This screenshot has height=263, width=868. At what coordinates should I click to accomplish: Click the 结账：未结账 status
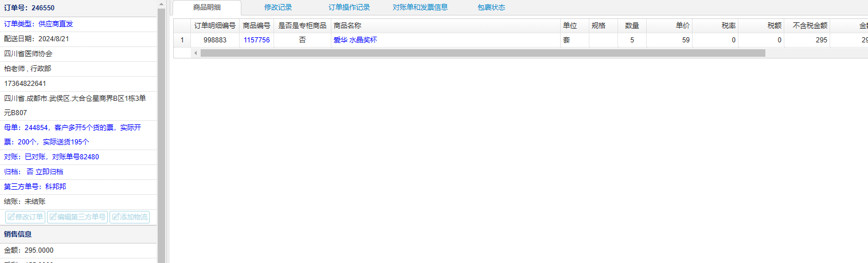pos(25,201)
